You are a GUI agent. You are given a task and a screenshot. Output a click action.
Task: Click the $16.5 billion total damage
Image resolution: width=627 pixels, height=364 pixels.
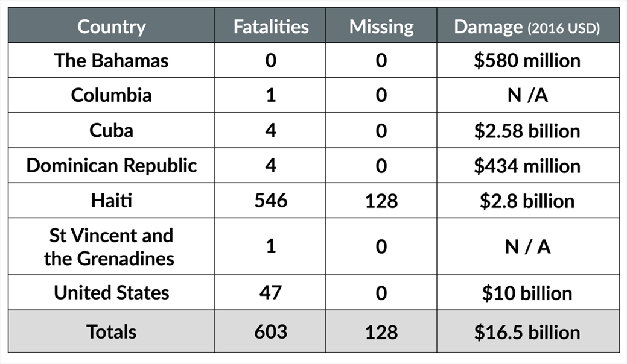pos(527,332)
